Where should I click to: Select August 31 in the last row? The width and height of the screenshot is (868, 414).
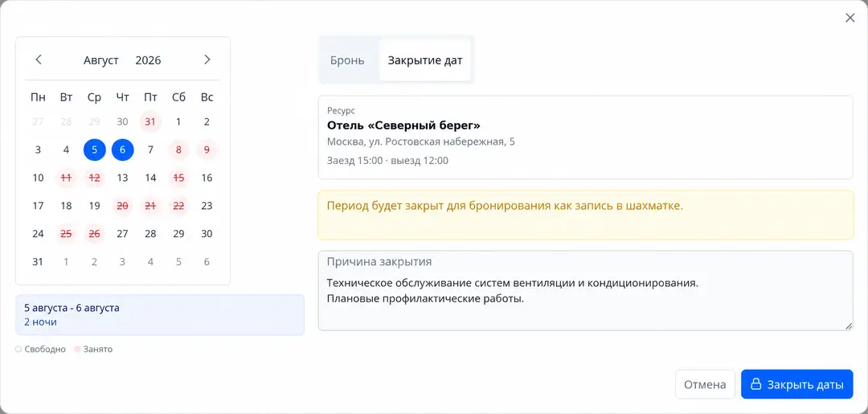pyautogui.click(x=38, y=262)
